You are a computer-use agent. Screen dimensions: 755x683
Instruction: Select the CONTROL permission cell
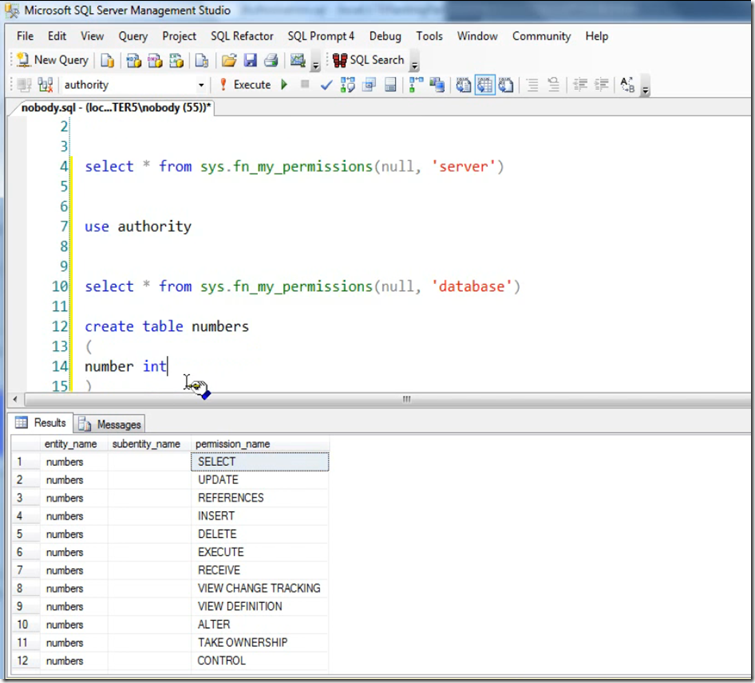(260, 660)
